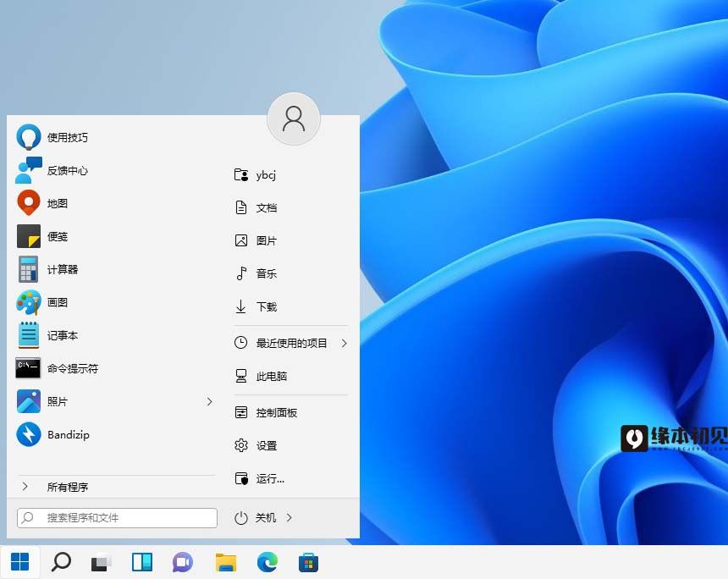Open the 地图 maps app icon
The height and width of the screenshot is (579, 728).
[28, 203]
